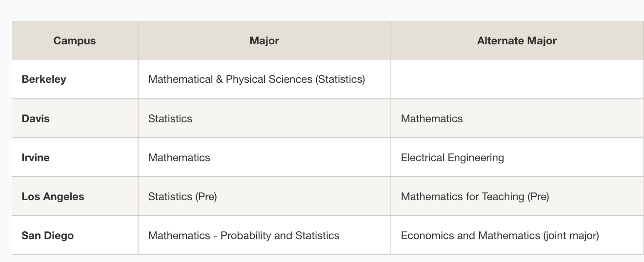Viewport: 644px width, 262px height.
Task: Select the Irvine campus cell
Action: click(36, 157)
